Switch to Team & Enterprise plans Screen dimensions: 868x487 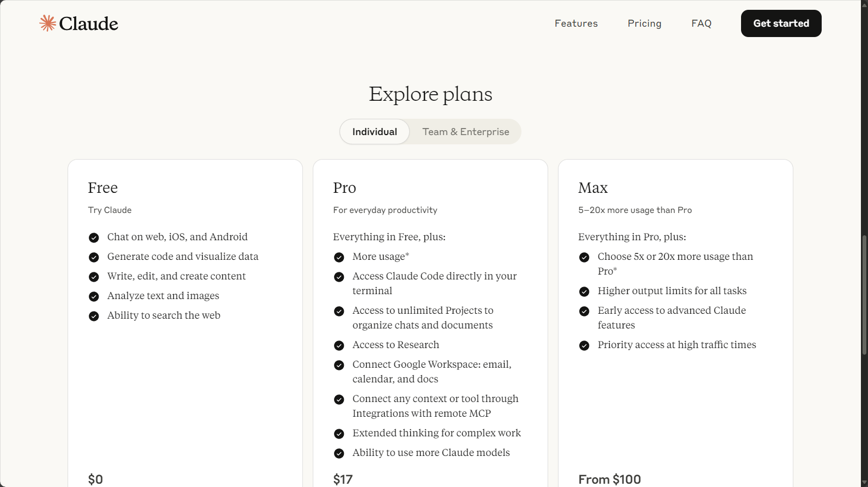coord(465,132)
